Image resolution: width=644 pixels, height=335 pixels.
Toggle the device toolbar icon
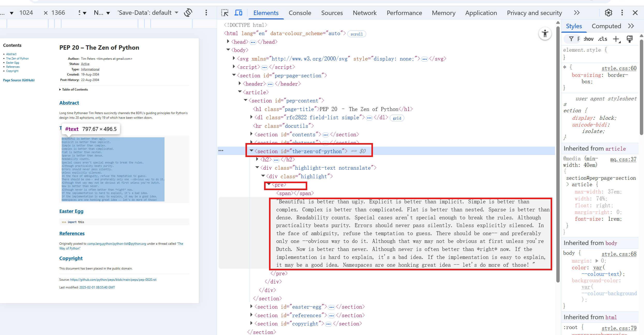(238, 13)
